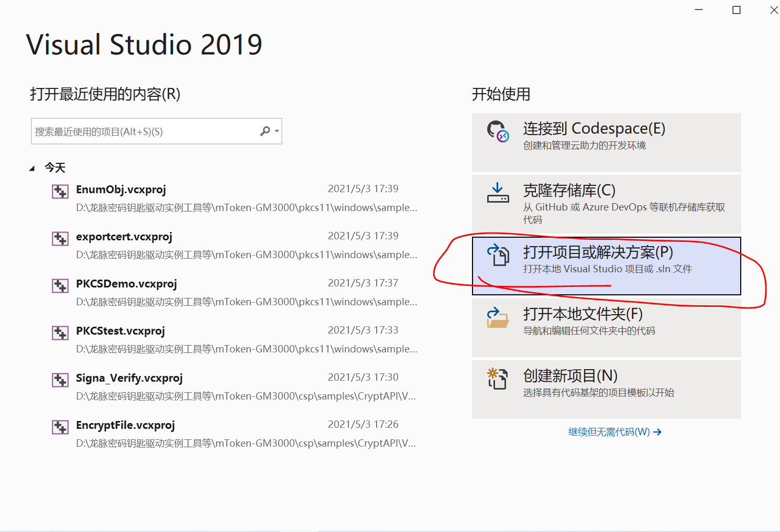Image resolution: width=780 pixels, height=532 pixels.
Task: Open recent project PKCSDemo.vcxproj
Action: pyautogui.click(x=236, y=293)
